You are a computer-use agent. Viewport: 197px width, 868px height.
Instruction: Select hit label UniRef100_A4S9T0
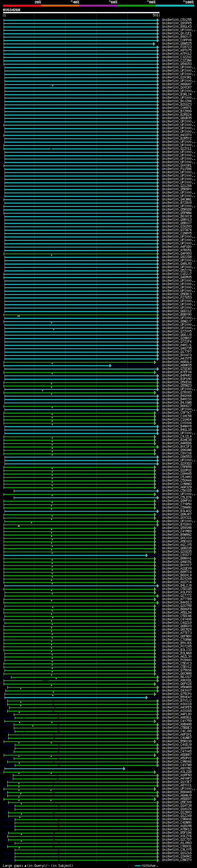177,135
